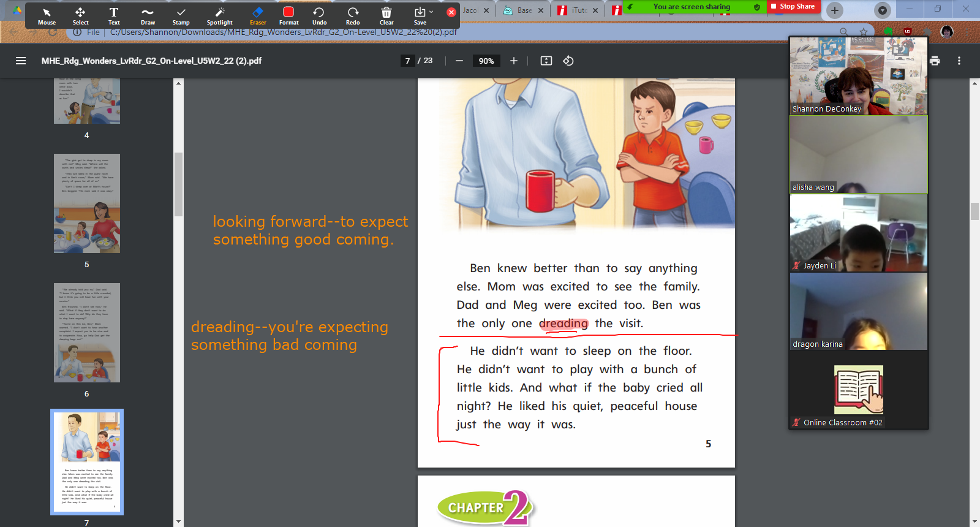This screenshot has width=980, height=527.
Task: Select dragon karina's video tile
Action: [859, 311]
